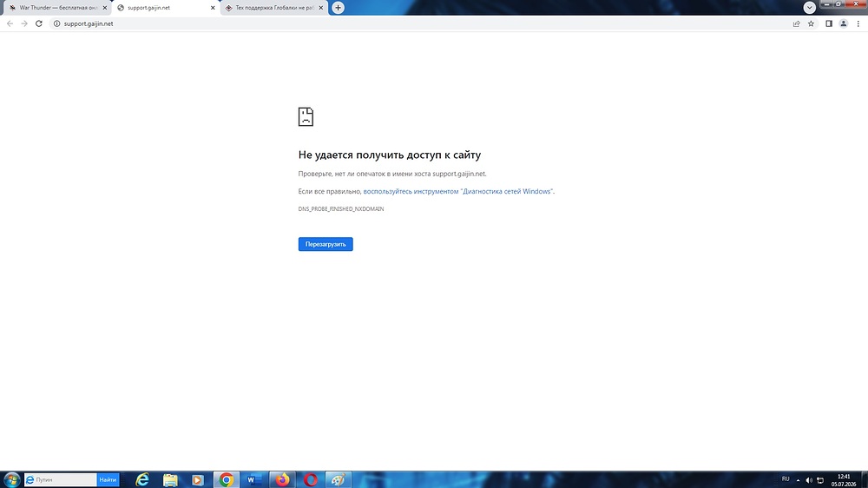The width and height of the screenshot is (868, 488).
Task: Open Chrome three-dot menu
Action: [x=858, y=23]
